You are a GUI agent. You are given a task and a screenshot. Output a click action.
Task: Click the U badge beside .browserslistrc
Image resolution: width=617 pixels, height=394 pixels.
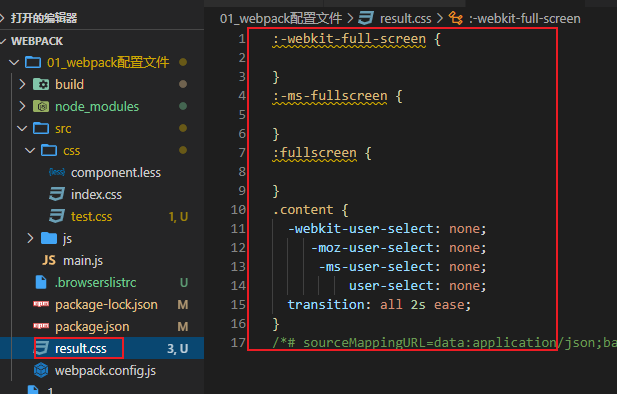click(x=184, y=283)
